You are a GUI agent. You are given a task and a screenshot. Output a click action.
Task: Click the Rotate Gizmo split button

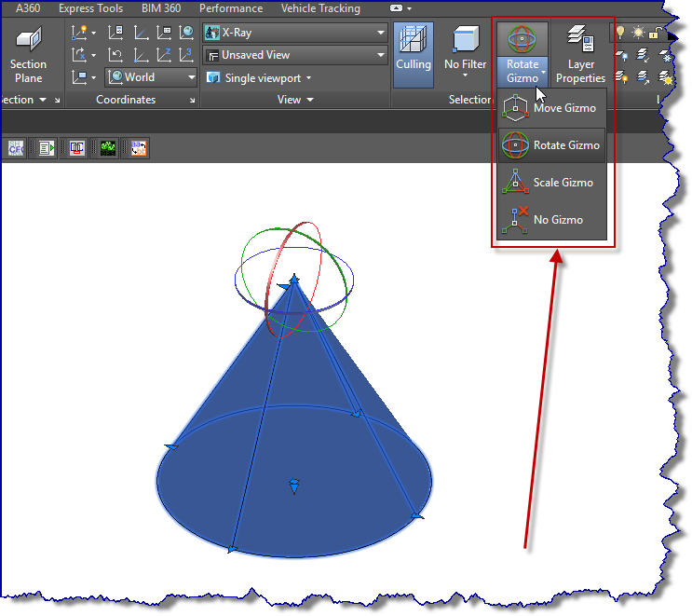click(522, 54)
